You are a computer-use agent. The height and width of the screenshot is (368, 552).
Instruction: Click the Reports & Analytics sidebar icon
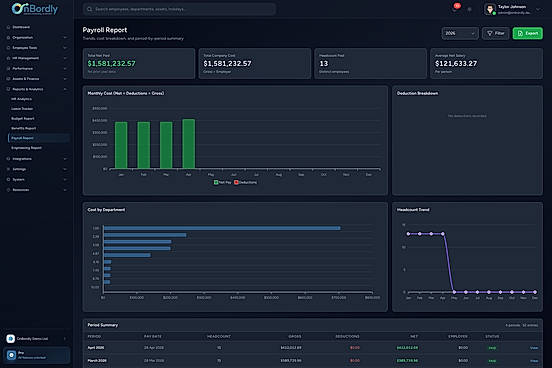8,89
